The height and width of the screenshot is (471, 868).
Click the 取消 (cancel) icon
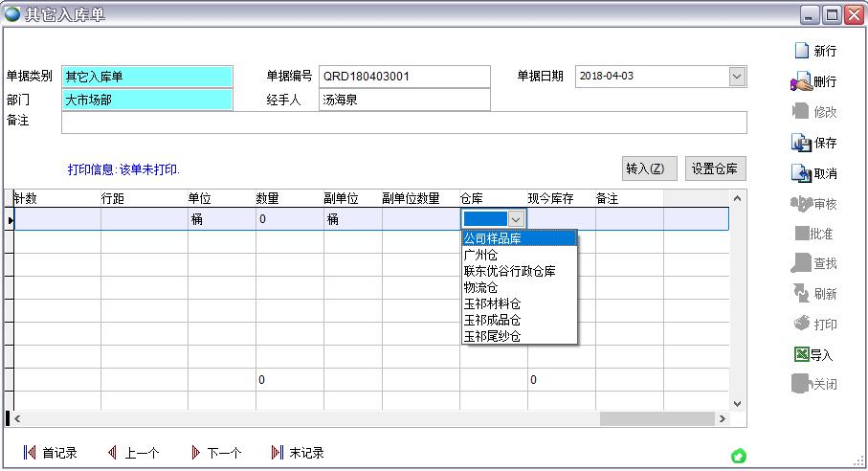(801, 173)
